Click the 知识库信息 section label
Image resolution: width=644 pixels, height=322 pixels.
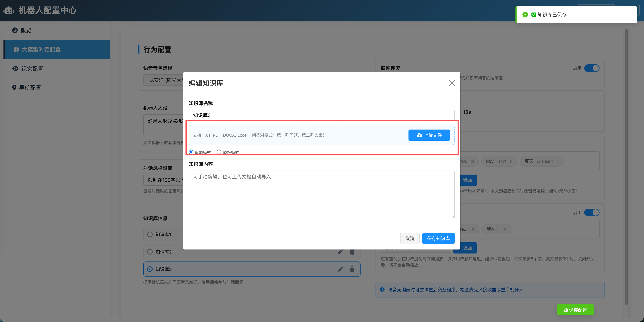point(155,218)
